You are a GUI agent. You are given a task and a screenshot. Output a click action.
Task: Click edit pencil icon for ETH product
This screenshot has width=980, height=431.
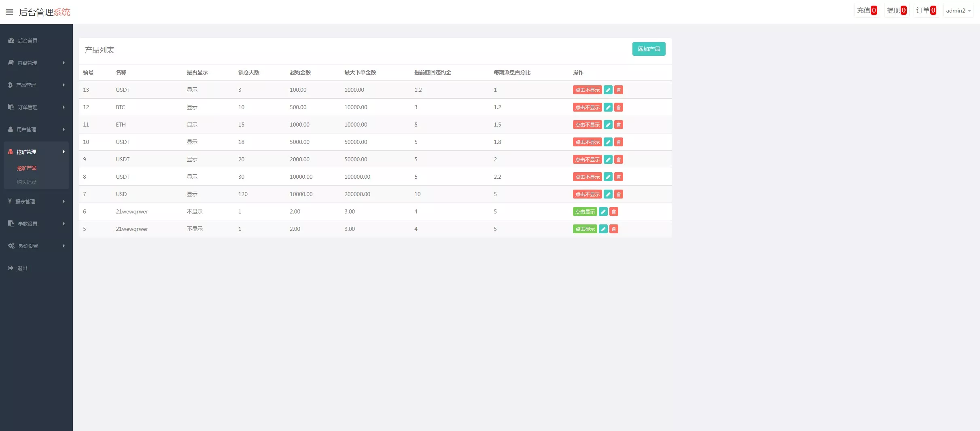point(608,125)
